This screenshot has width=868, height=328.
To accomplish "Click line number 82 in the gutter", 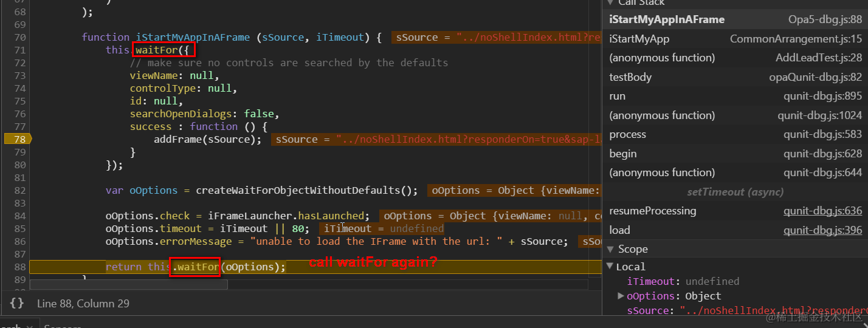I will (x=19, y=190).
